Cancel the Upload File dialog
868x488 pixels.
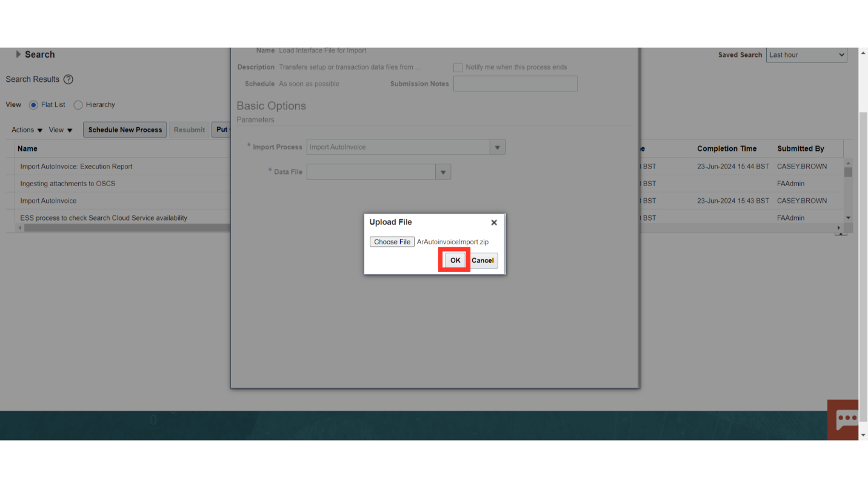point(482,261)
